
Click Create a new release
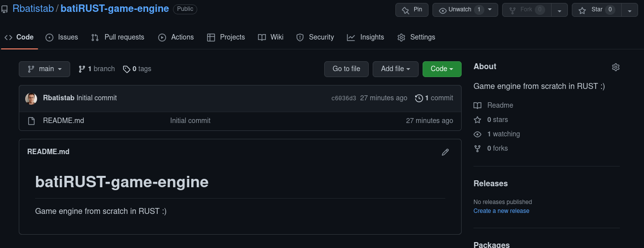tap(501, 211)
